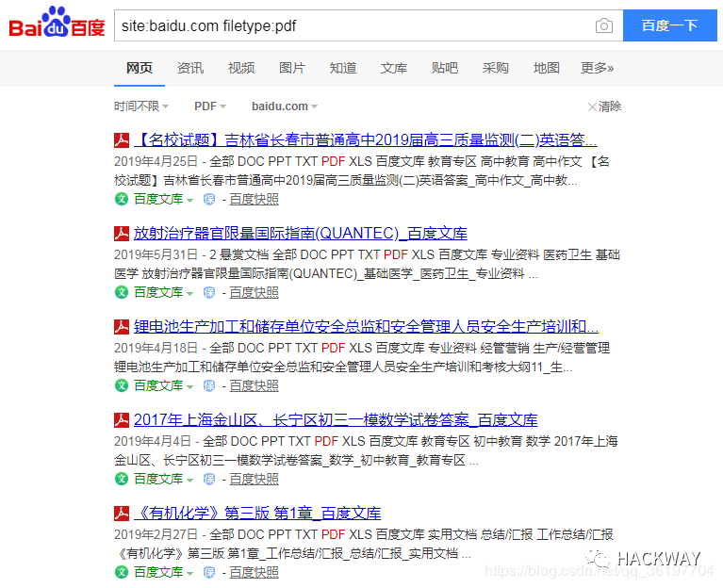Expand the 更多» menu

click(597, 68)
